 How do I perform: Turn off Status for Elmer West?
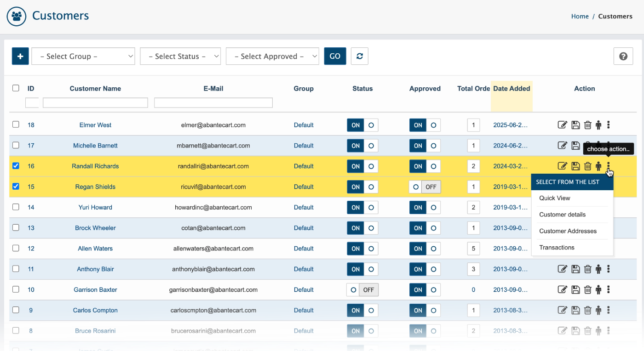pos(362,125)
